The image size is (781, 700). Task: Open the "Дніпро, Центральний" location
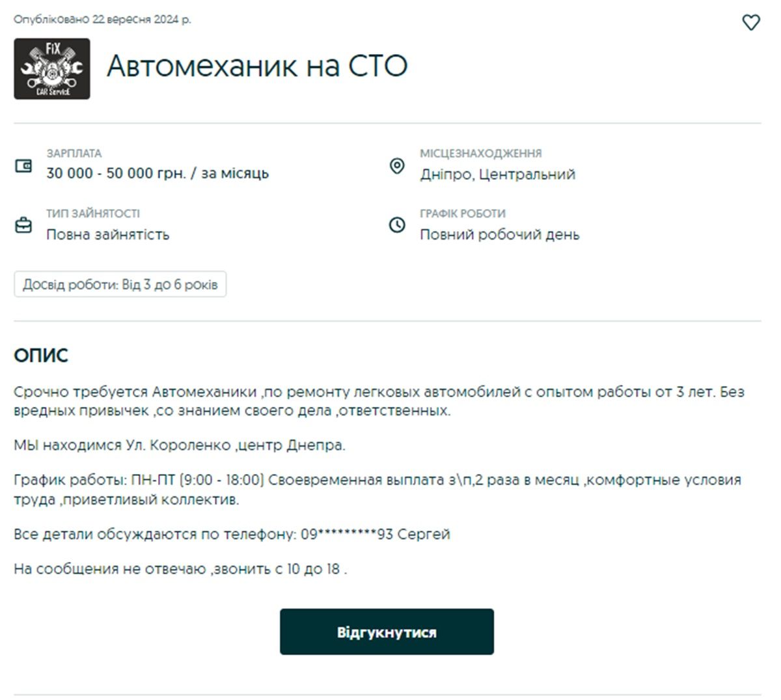(497, 175)
